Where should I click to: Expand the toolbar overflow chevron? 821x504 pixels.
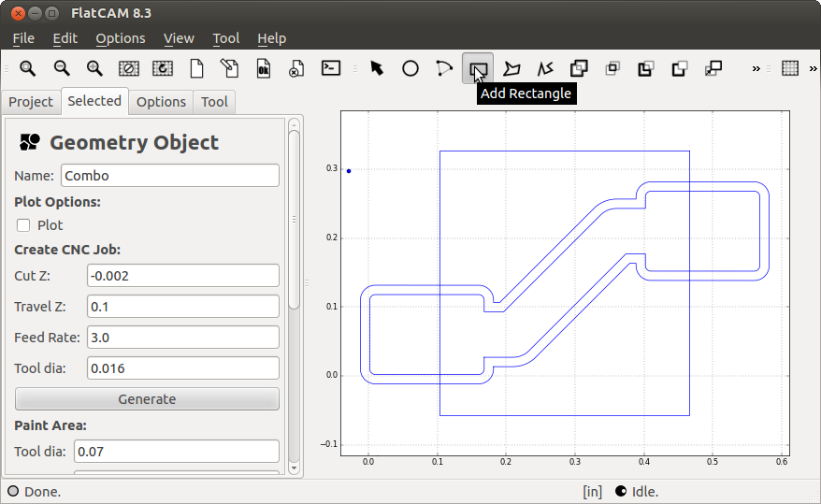[756, 68]
